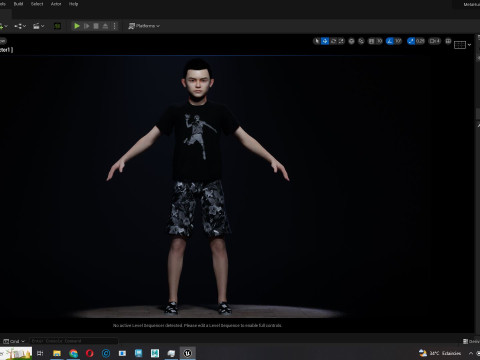Screen dimensions: 480x360
Task: Click the viewport grid layout panel icon
Action: [x=460, y=45]
